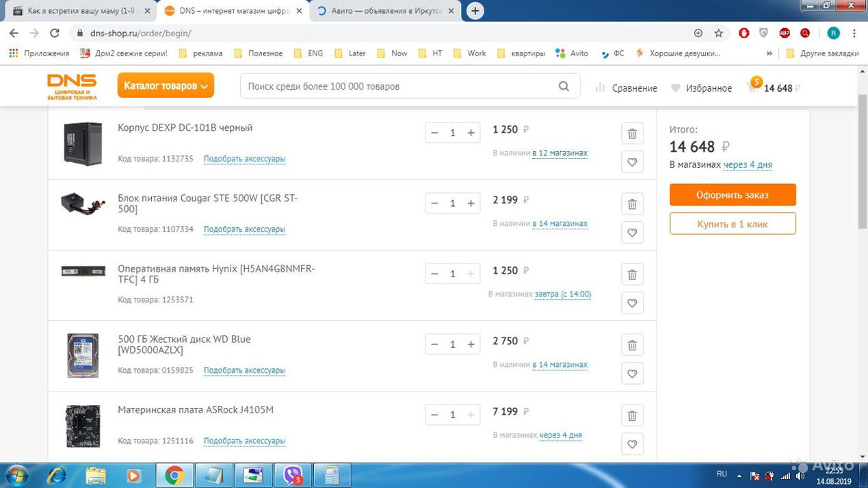Screen dimensions: 868x488
Task: Favorite the Cougar STE 500W power supply
Action: point(632,233)
